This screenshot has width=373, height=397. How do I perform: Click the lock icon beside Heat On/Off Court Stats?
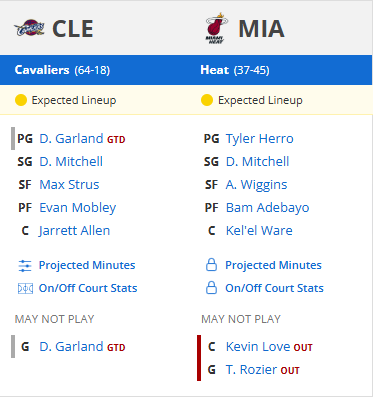(x=211, y=288)
